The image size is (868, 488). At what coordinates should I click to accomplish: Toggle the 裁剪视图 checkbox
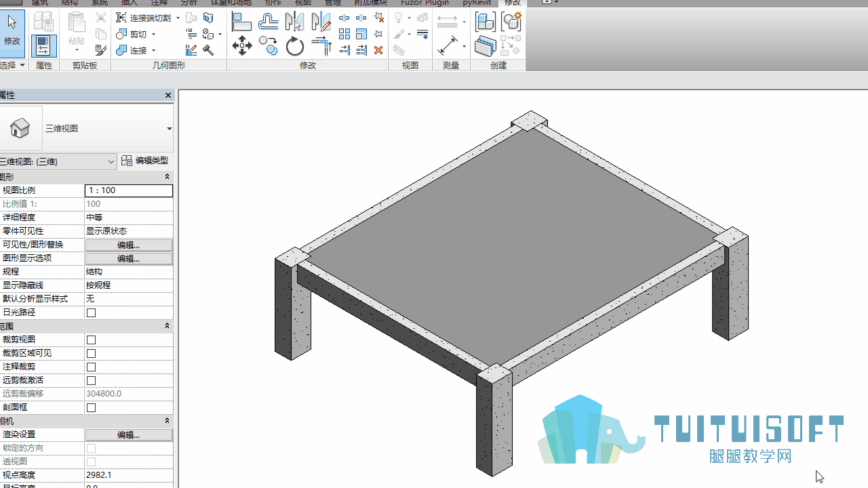92,340
